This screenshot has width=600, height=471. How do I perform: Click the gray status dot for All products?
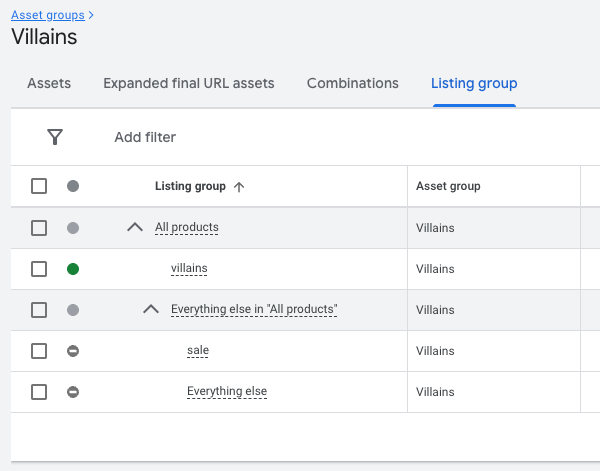coord(73,228)
